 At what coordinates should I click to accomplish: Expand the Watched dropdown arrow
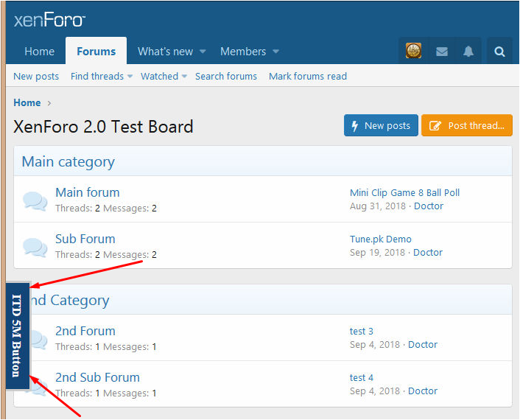pos(184,77)
